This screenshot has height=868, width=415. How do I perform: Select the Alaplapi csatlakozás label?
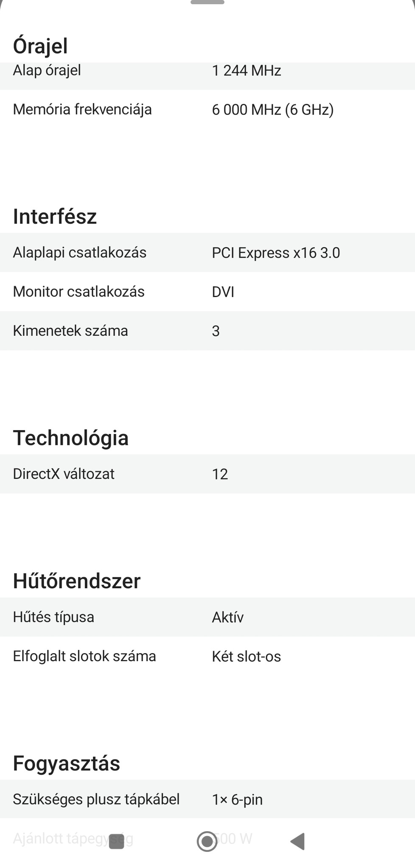(x=80, y=253)
